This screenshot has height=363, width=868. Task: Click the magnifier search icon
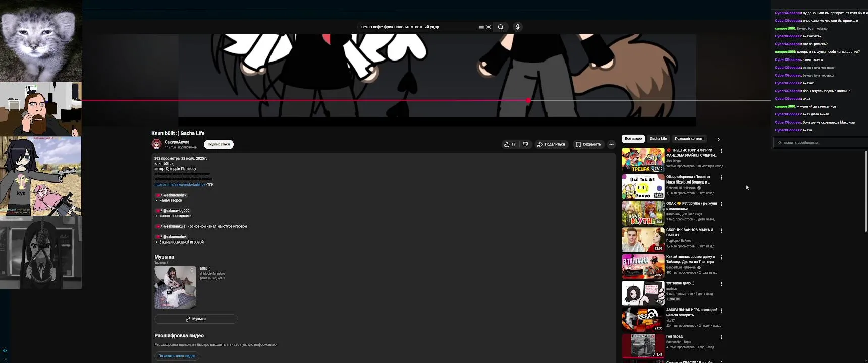501,27
